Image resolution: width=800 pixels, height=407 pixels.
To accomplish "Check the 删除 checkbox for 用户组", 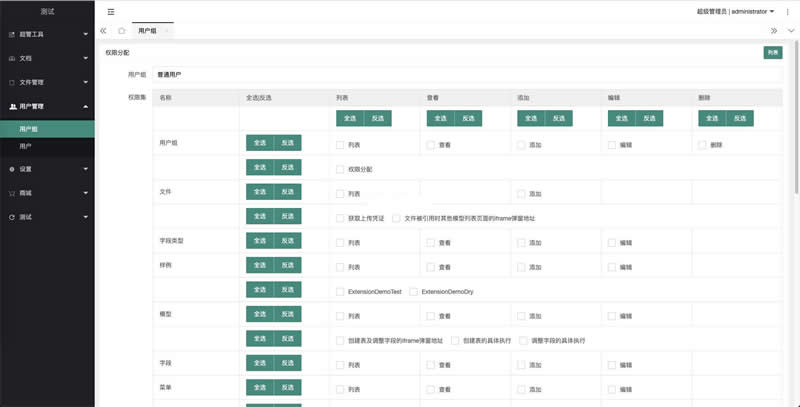I will pos(703,145).
